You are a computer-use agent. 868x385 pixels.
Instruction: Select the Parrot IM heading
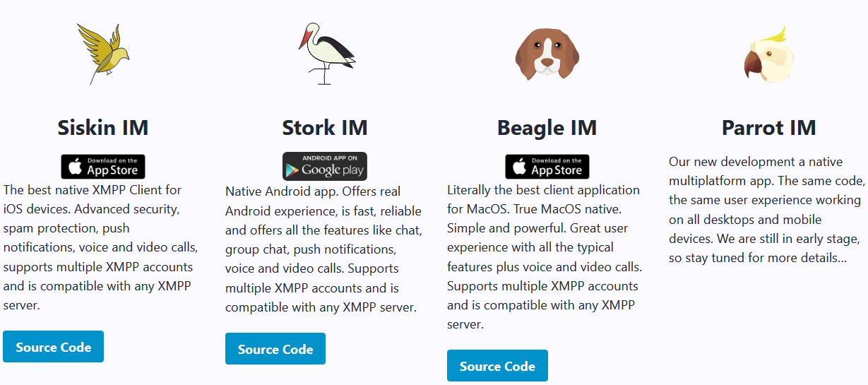[x=769, y=128]
